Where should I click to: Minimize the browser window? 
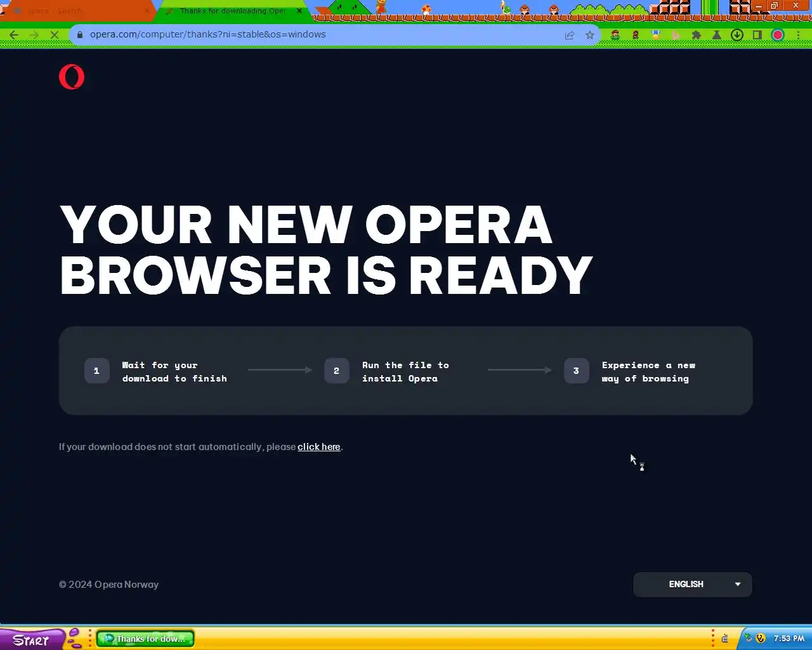(x=758, y=6)
